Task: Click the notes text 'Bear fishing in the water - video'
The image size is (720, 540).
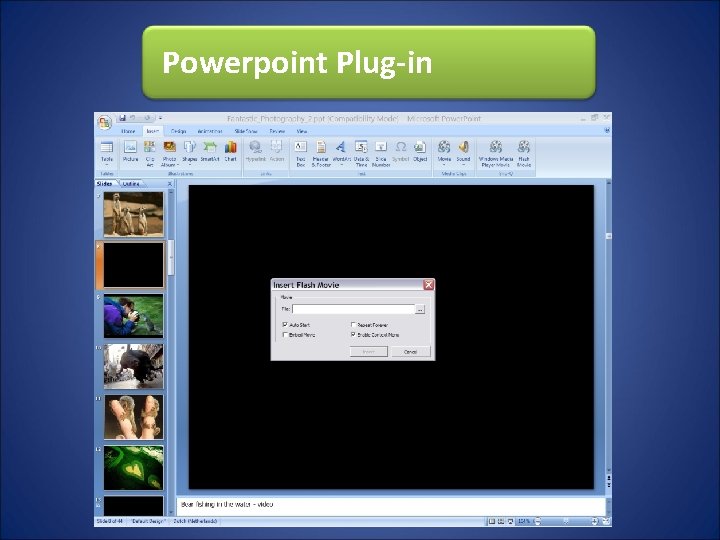Action: point(227,504)
